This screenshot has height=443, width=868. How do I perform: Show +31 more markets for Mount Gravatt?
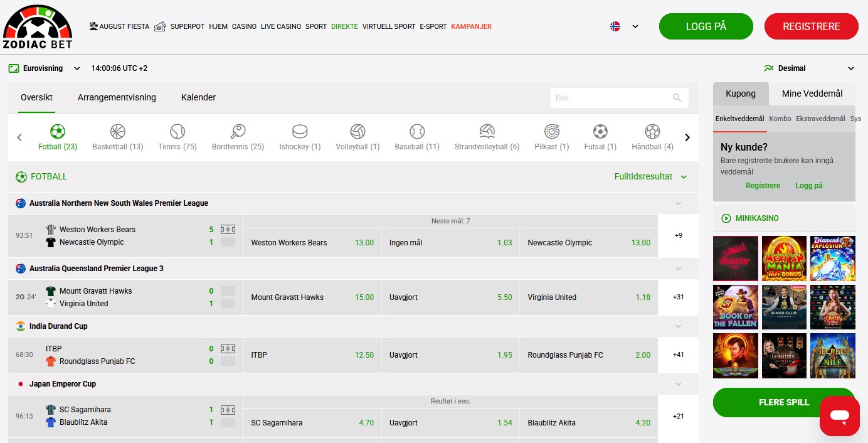coord(678,297)
